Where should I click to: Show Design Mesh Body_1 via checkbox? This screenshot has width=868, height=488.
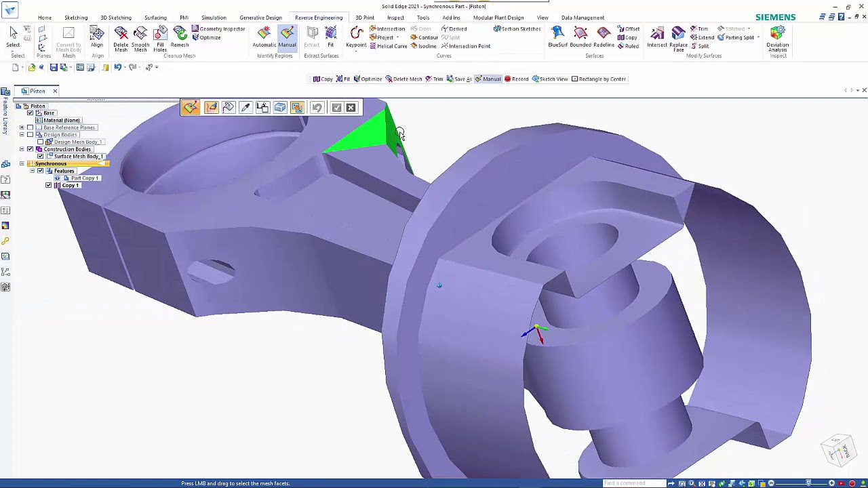point(40,142)
